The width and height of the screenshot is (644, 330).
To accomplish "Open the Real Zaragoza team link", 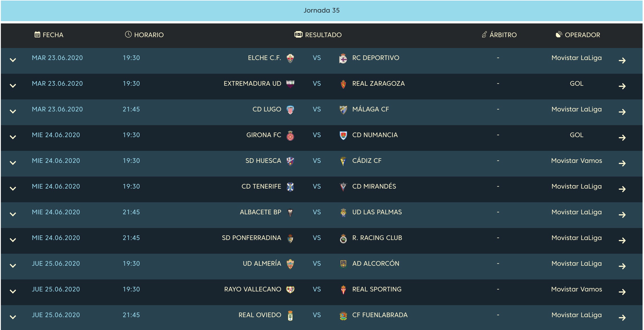I will [379, 83].
